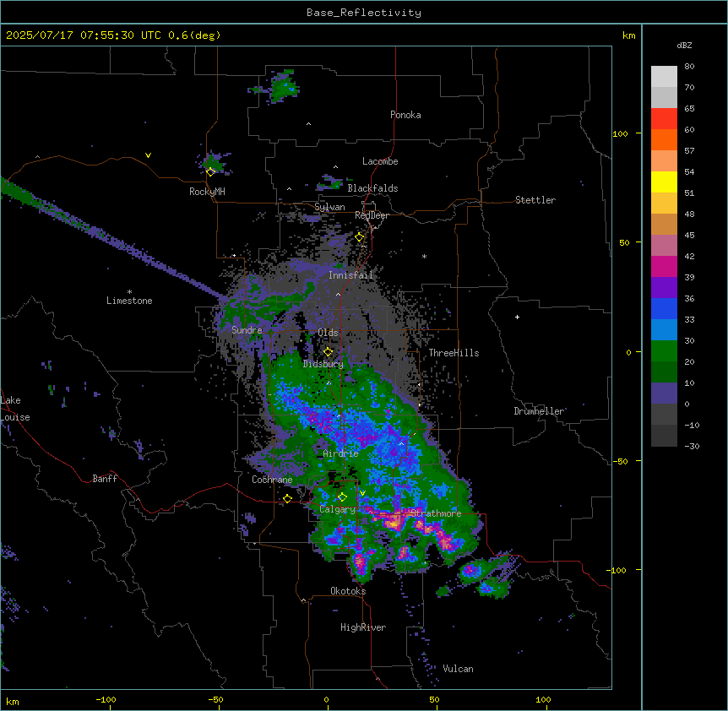Select the Strathmore label

pos(436,513)
